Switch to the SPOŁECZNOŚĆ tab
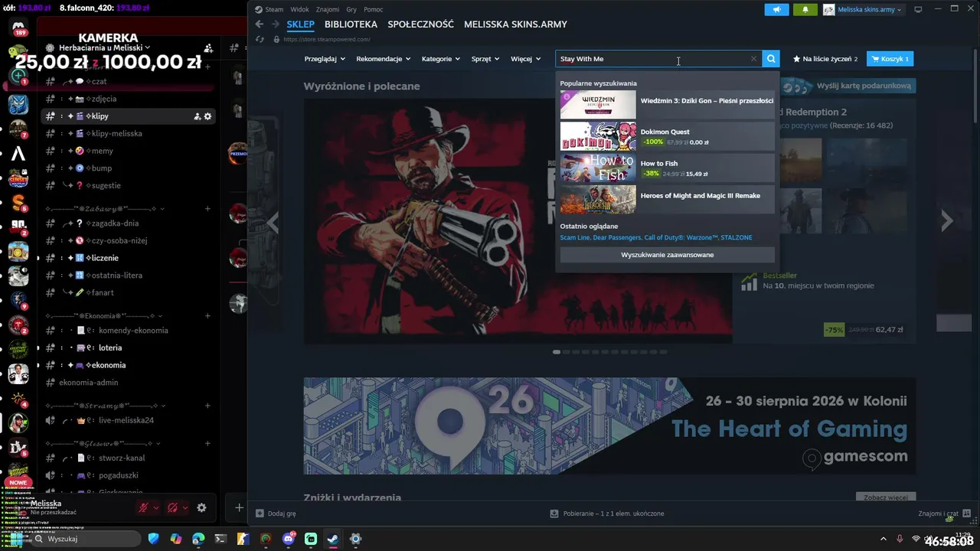980x551 pixels. pyautogui.click(x=420, y=24)
